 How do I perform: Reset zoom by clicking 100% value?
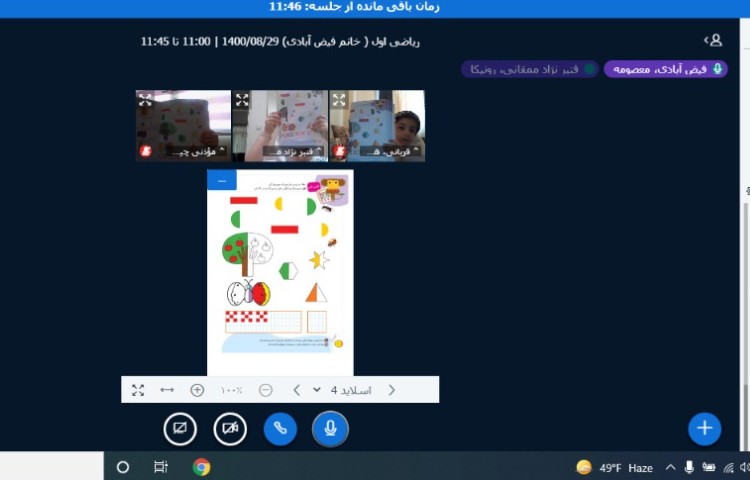coord(232,391)
